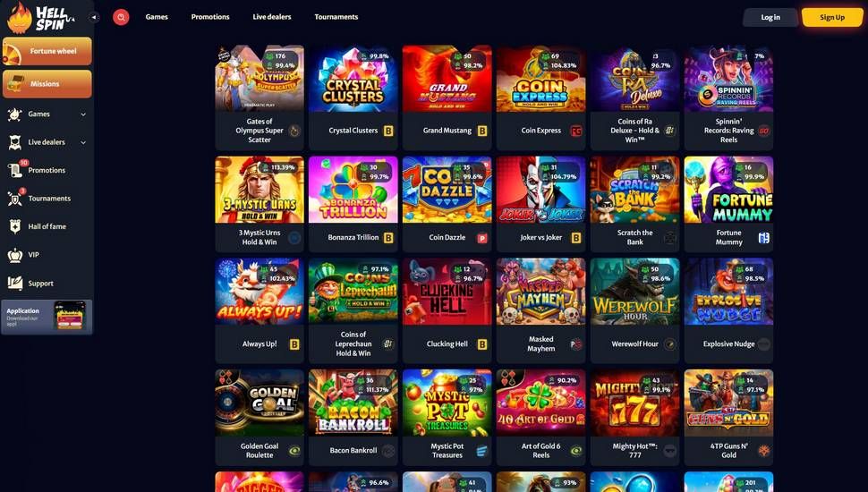Click provider icon beside Fortune Mummy
Viewport: 868px width, 492px height.
764,237
